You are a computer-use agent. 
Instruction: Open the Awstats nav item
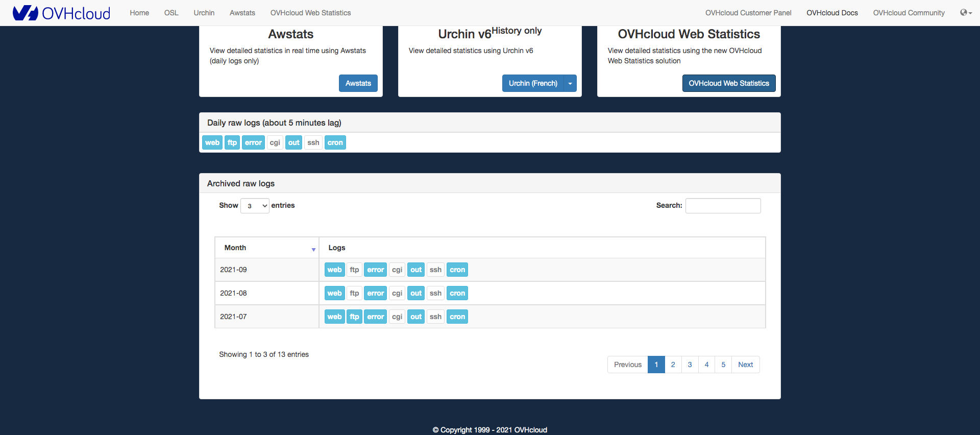242,13
